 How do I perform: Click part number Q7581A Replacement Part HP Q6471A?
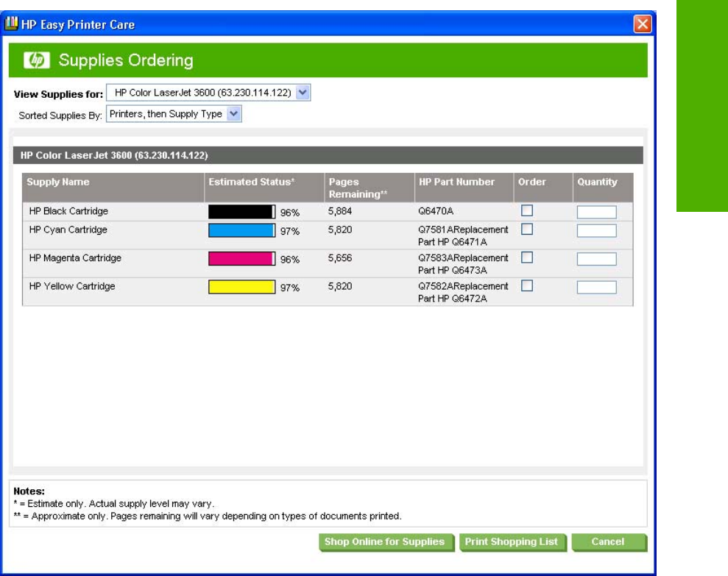point(463,236)
